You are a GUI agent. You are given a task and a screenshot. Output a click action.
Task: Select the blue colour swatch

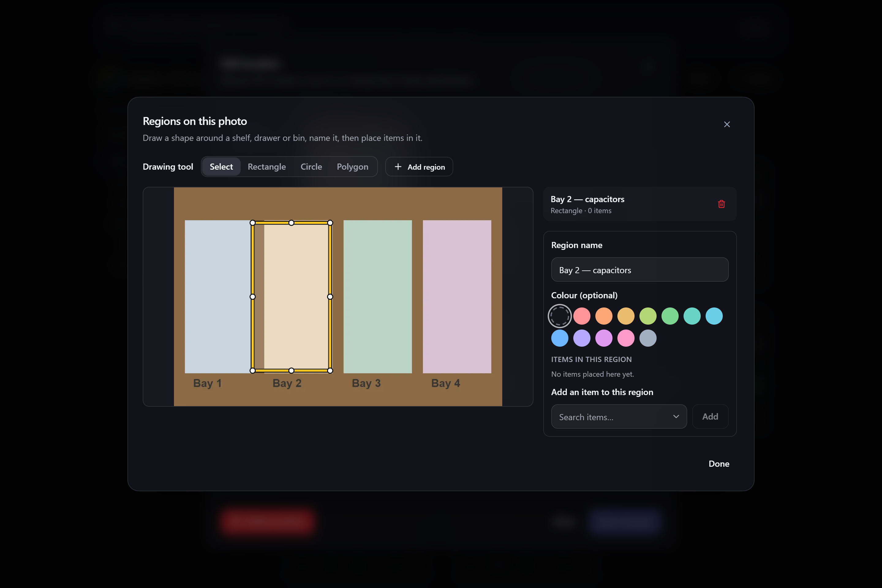click(560, 338)
